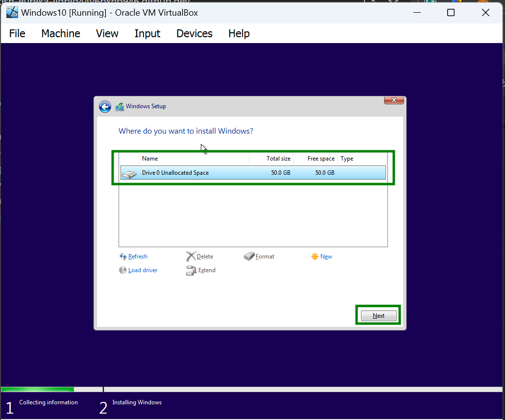Click the Free space column header
This screenshot has width=505, height=420.
[315, 159]
